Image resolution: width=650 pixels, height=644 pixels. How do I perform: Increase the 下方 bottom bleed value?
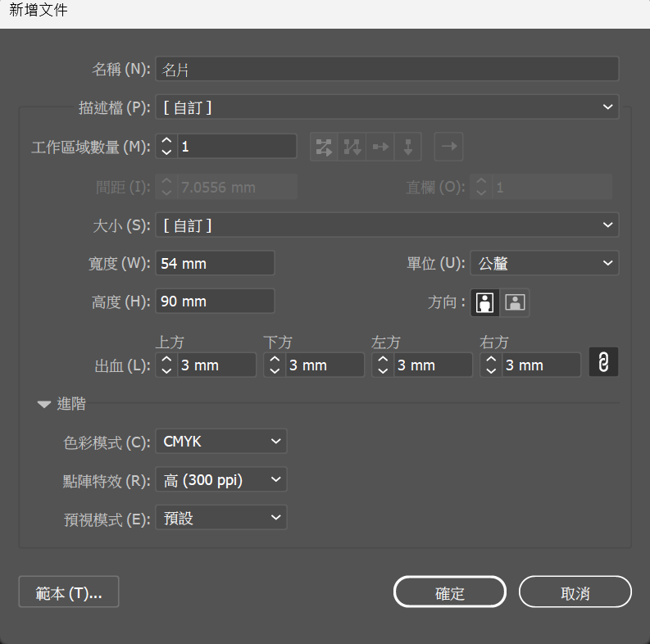point(275,360)
